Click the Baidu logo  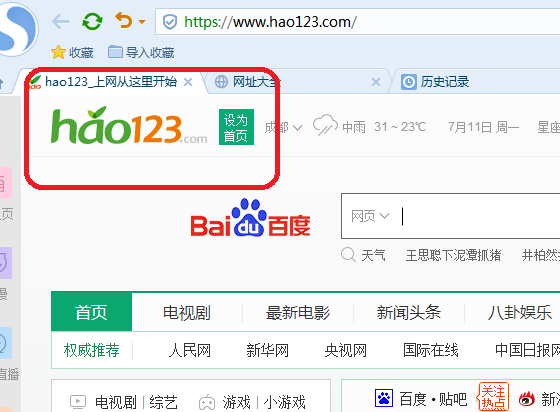point(250,218)
